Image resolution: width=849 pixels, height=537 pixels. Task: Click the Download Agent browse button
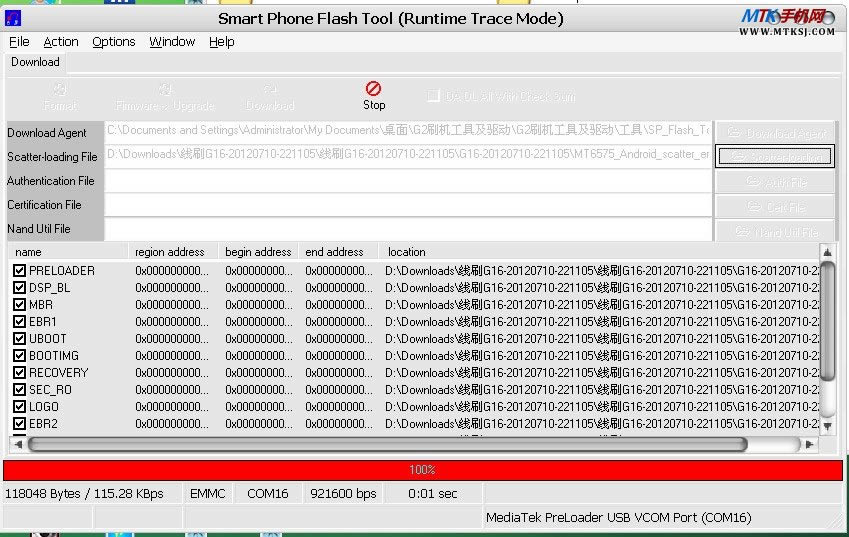[775, 133]
